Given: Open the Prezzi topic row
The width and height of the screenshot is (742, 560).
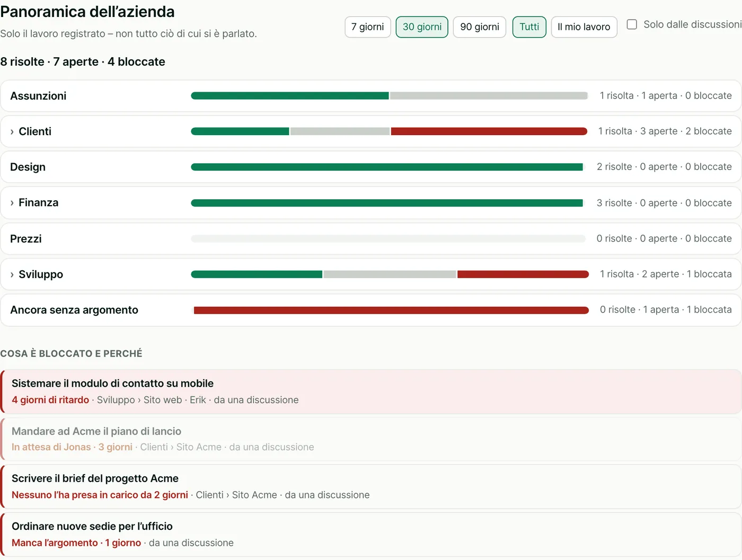Looking at the screenshot, I should tap(370, 238).
